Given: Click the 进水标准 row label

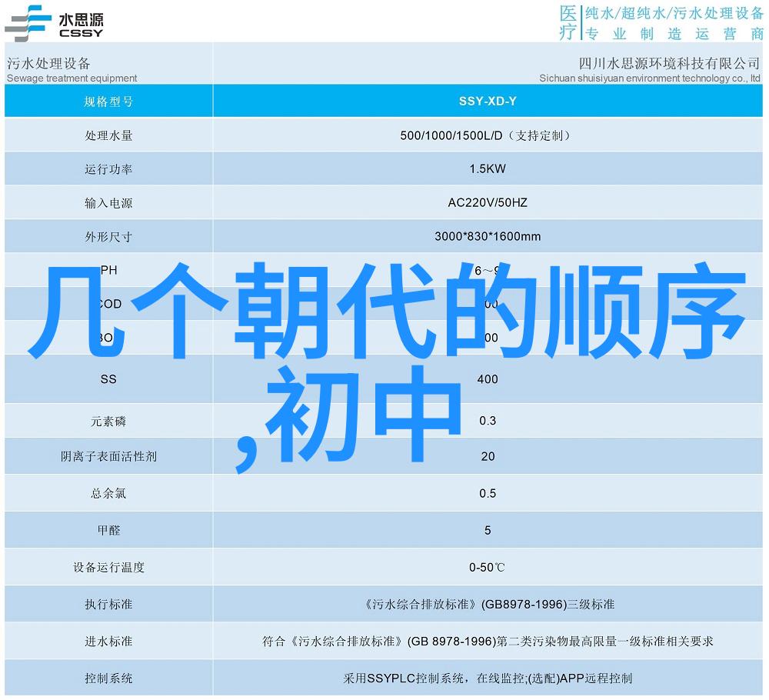Looking at the screenshot, I should pyautogui.click(x=108, y=642).
